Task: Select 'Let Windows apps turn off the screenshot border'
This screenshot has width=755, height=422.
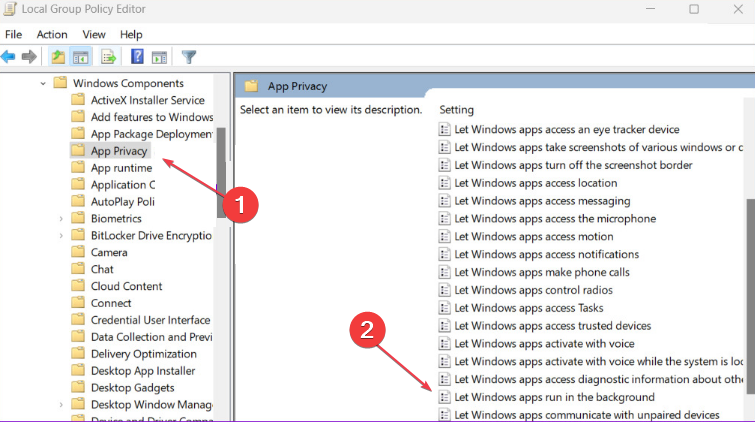Action: pyautogui.click(x=573, y=165)
